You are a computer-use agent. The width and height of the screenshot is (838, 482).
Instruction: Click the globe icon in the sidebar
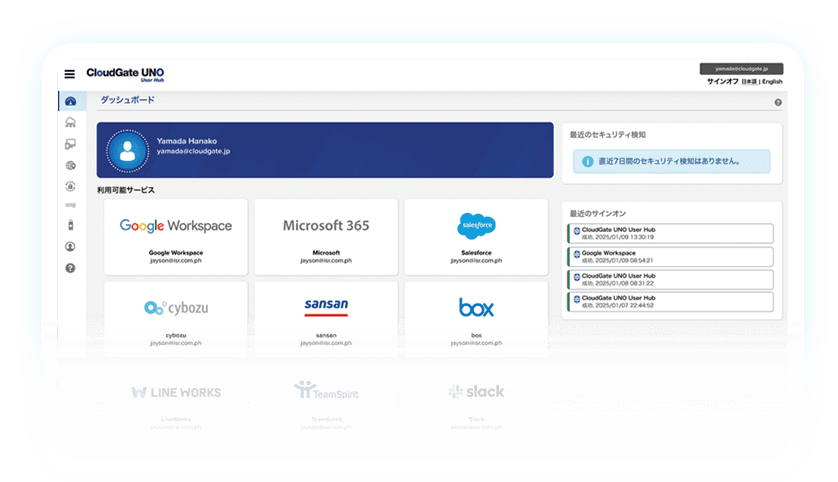70,165
